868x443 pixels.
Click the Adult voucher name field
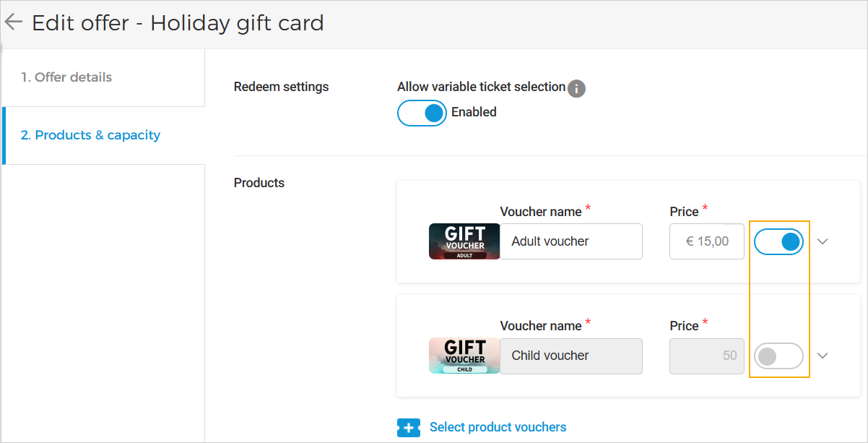click(x=570, y=241)
